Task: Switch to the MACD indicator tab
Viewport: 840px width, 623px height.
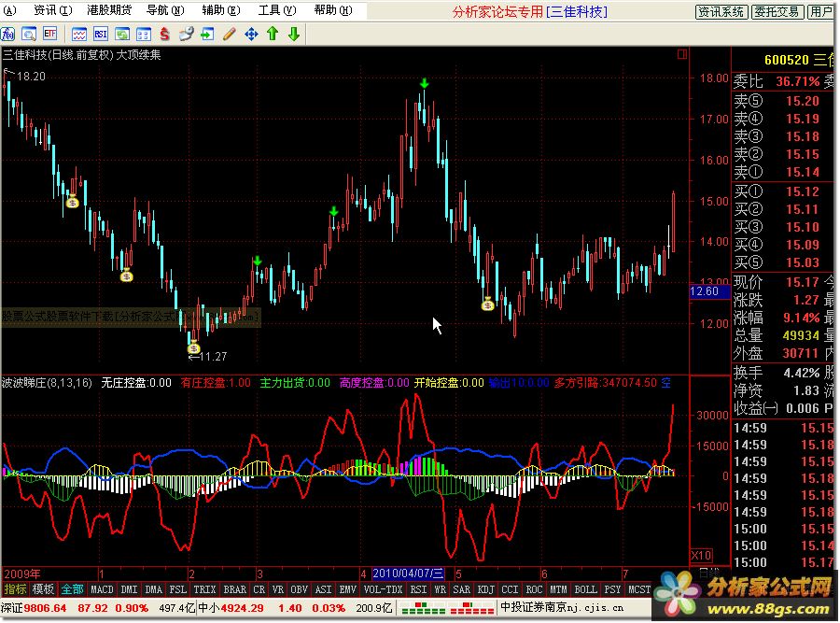Action: [x=102, y=589]
